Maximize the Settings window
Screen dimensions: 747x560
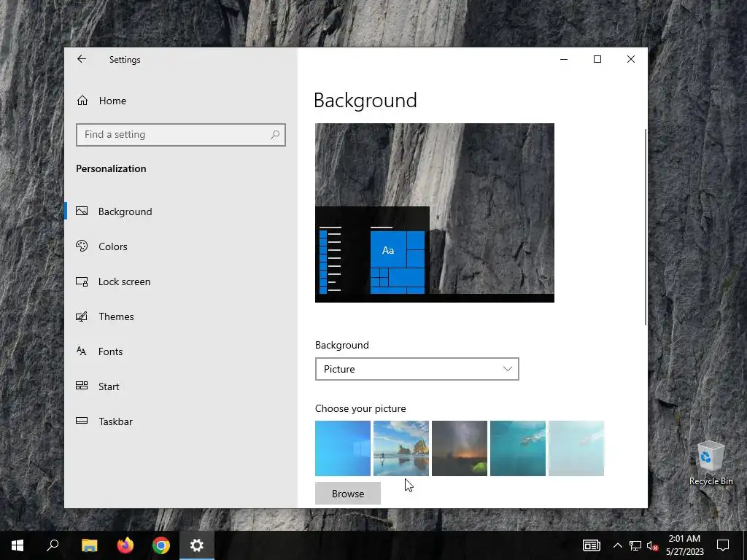pos(597,59)
